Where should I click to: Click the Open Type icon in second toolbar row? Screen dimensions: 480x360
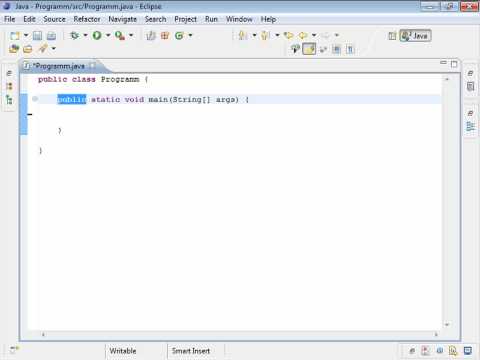pyautogui.click(x=14, y=49)
